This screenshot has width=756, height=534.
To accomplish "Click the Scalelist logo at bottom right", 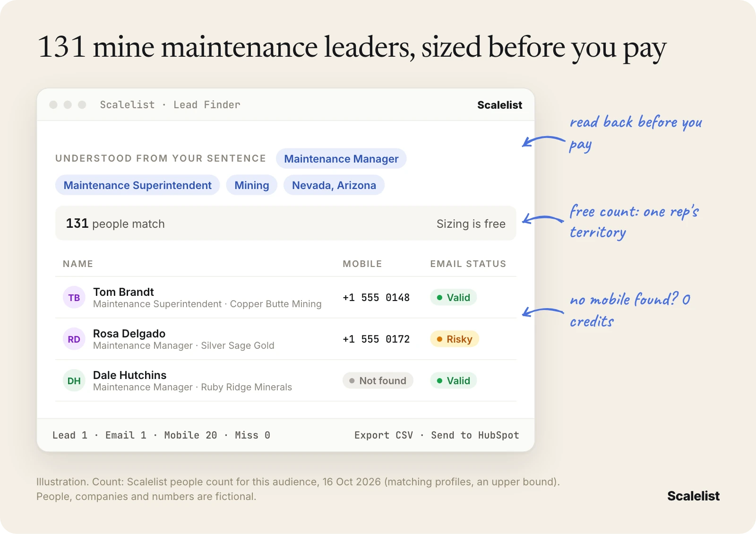I will coord(693,496).
